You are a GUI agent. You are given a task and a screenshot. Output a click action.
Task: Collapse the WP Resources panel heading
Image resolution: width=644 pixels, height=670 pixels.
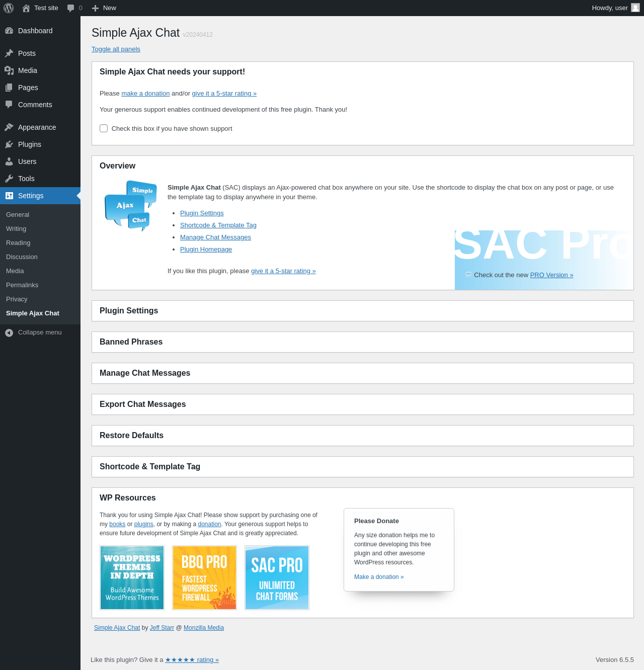point(363,498)
